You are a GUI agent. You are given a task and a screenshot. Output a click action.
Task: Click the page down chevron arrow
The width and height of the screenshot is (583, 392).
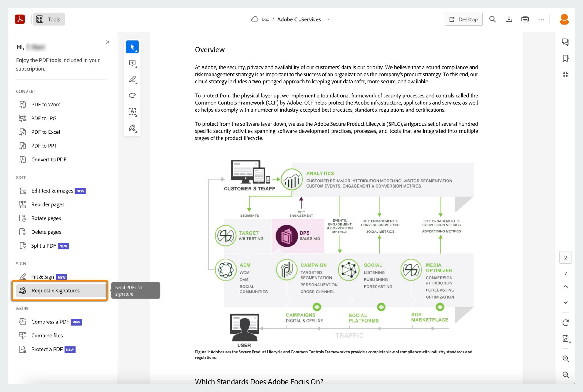click(x=565, y=302)
